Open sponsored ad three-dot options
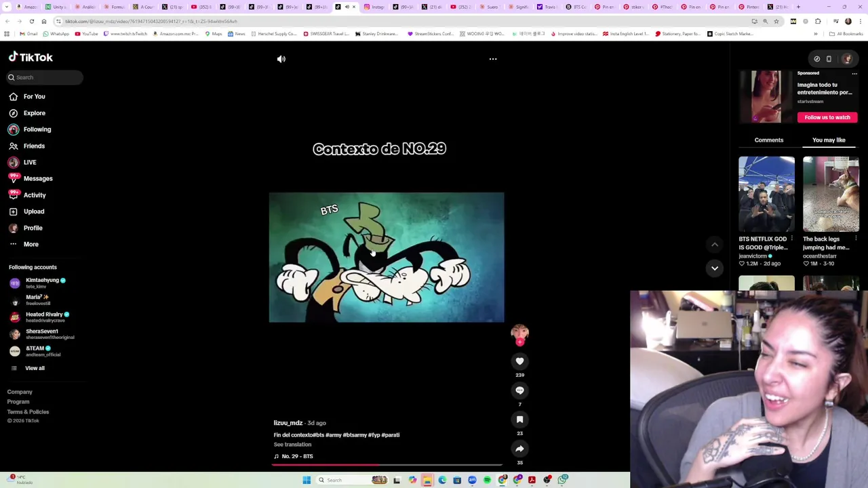This screenshot has height=488, width=868. point(854,73)
